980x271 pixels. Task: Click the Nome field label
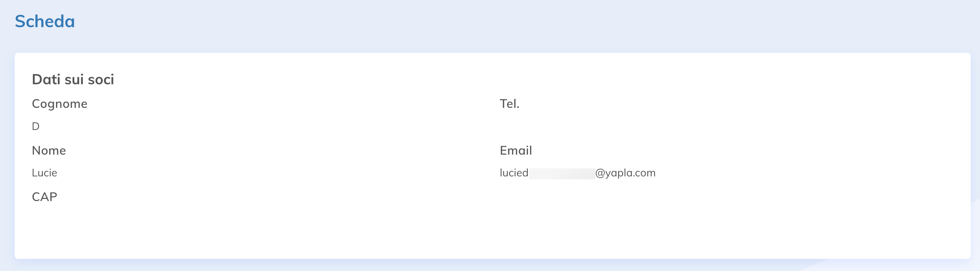click(49, 150)
